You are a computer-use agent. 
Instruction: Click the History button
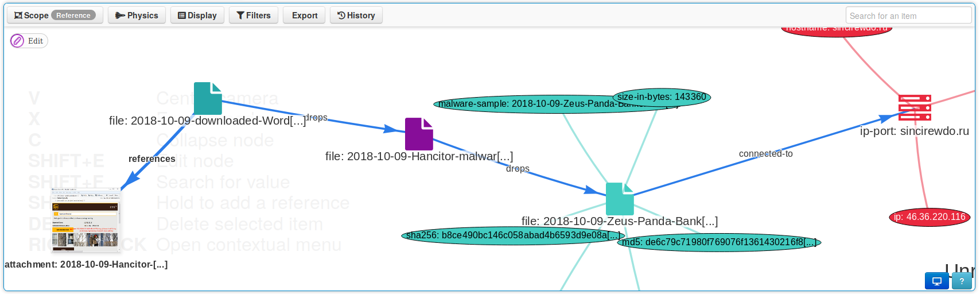click(356, 16)
